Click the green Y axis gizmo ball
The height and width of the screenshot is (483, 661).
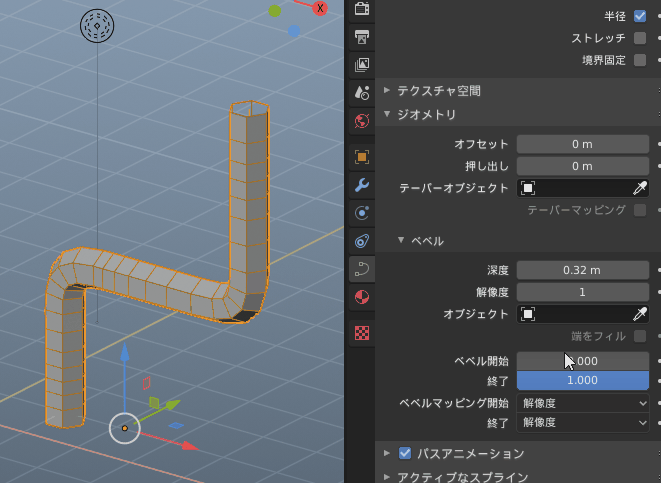275,11
